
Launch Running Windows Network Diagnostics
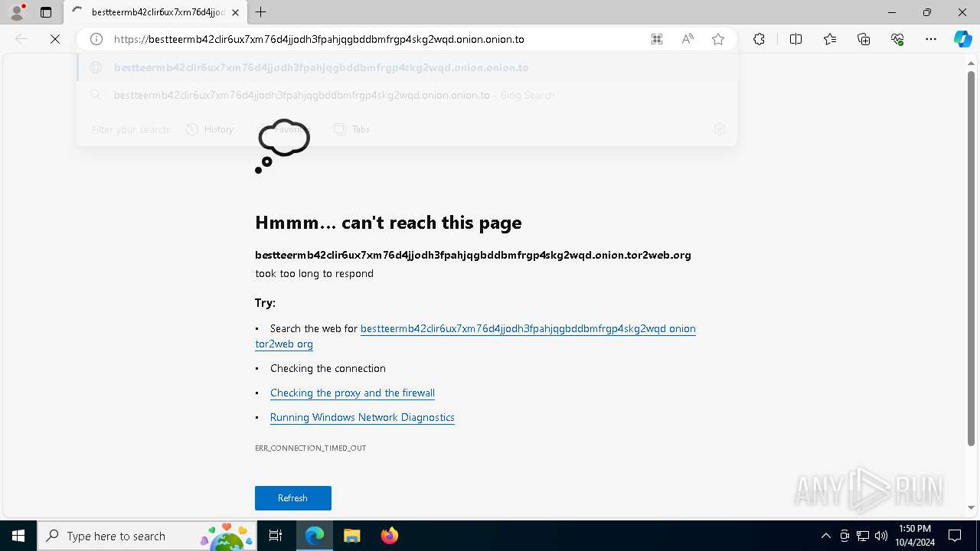[x=362, y=417]
